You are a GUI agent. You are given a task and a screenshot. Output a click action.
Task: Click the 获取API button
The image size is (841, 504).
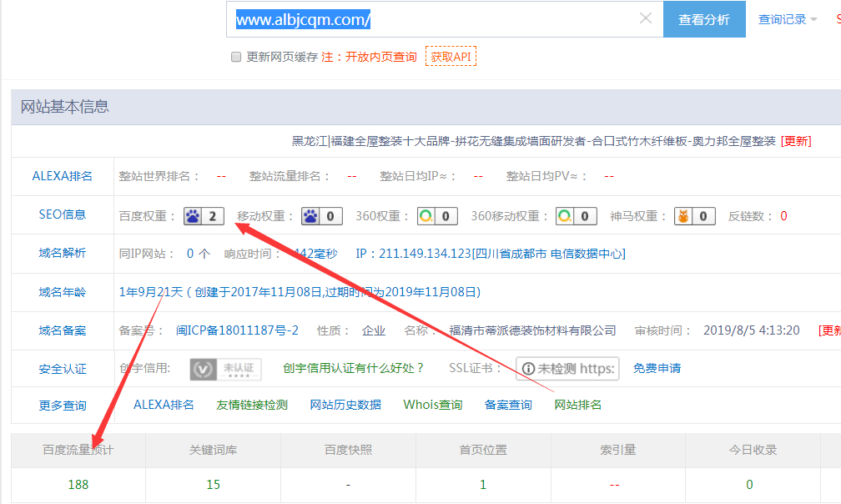tap(451, 56)
